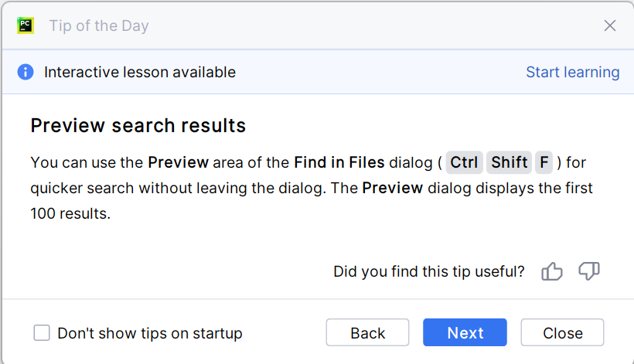Click the "Interactive lesson available" banner text
Screen dimensions: 634x364
pos(140,72)
